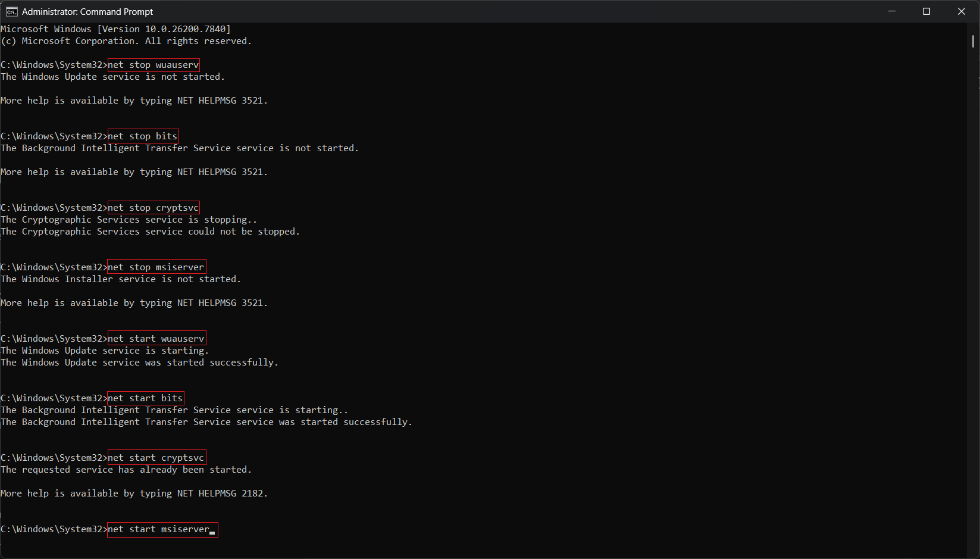This screenshot has height=559, width=980.
Task: Close the Administrator Command Prompt window
Action: pos(961,12)
